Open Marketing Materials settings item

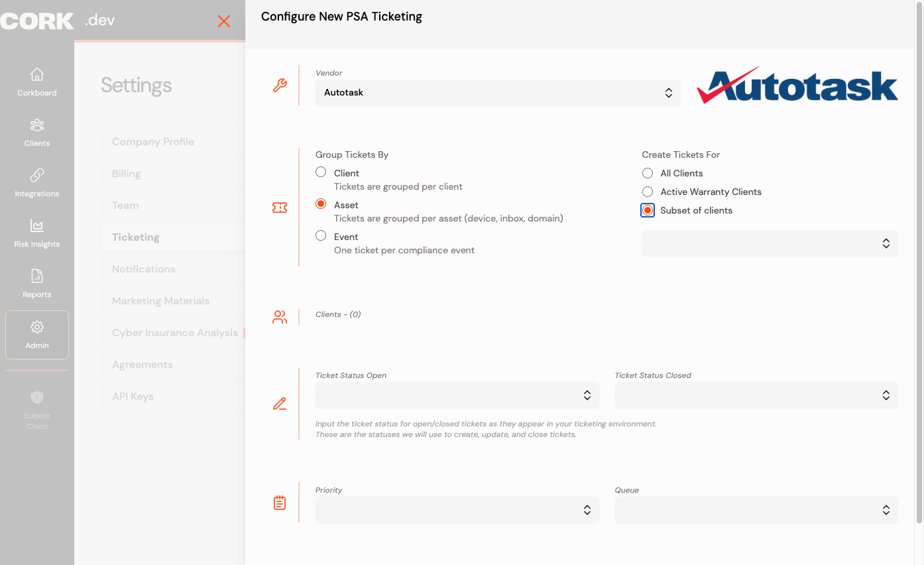173,301
